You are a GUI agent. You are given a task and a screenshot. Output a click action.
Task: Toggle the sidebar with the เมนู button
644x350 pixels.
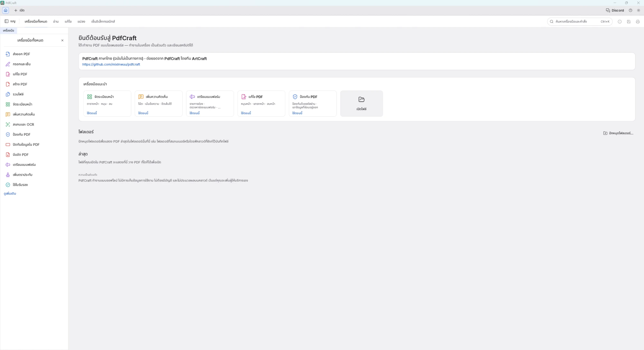pos(10,21)
